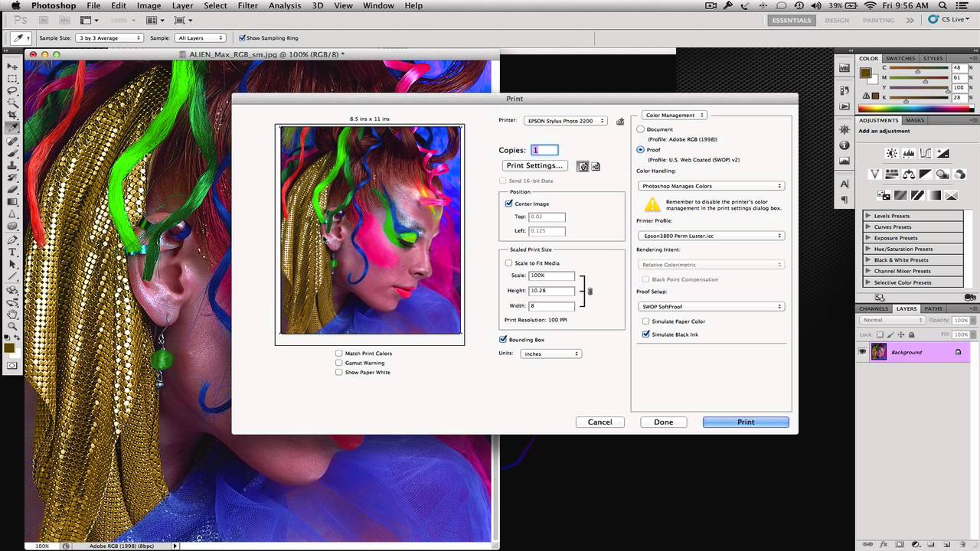Select the Clone Stamp tool
This screenshot has height=551, width=980.
click(12, 165)
